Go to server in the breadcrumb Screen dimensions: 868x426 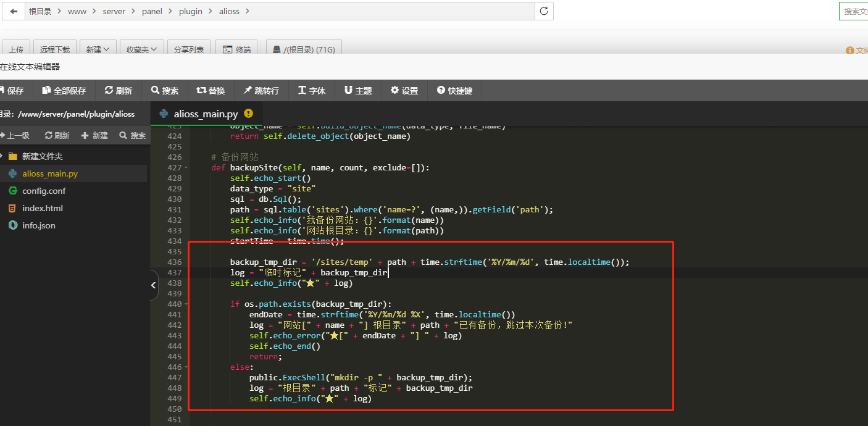point(114,11)
